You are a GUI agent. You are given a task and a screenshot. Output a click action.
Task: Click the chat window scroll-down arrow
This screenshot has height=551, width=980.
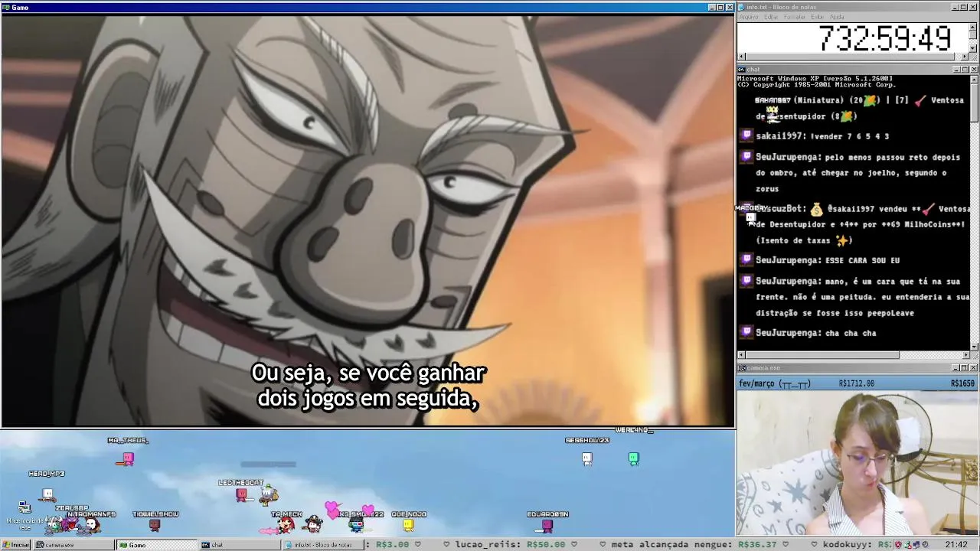(x=974, y=347)
